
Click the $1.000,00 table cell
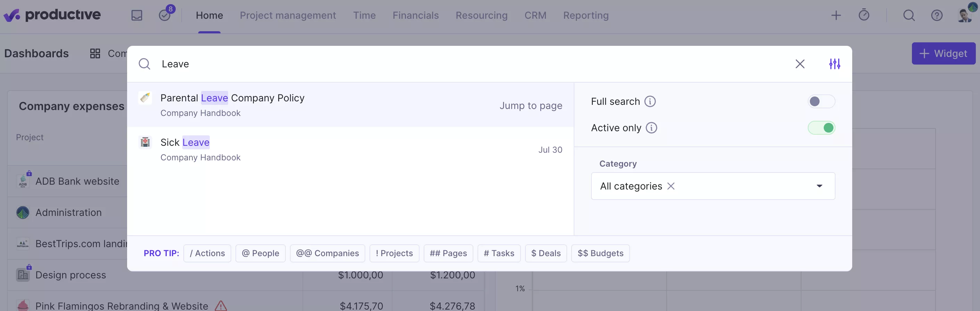360,275
